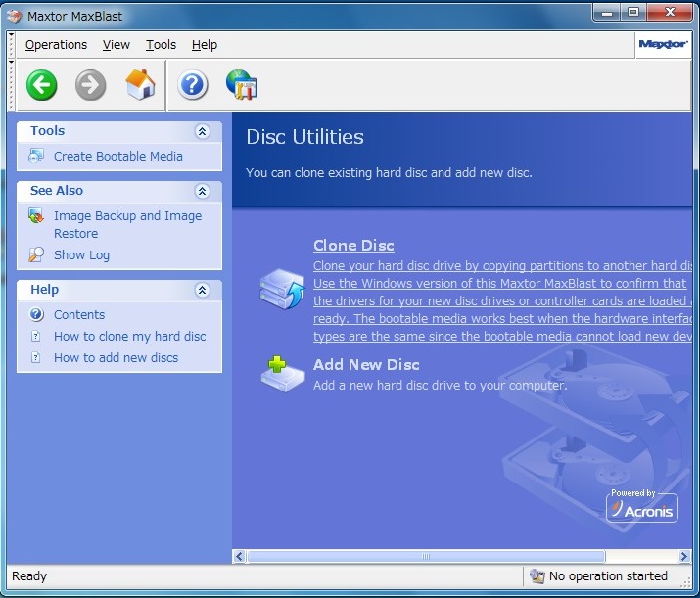Click the scrollbar left arrow
The width and height of the screenshot is (700, 598).
point(239,556)
